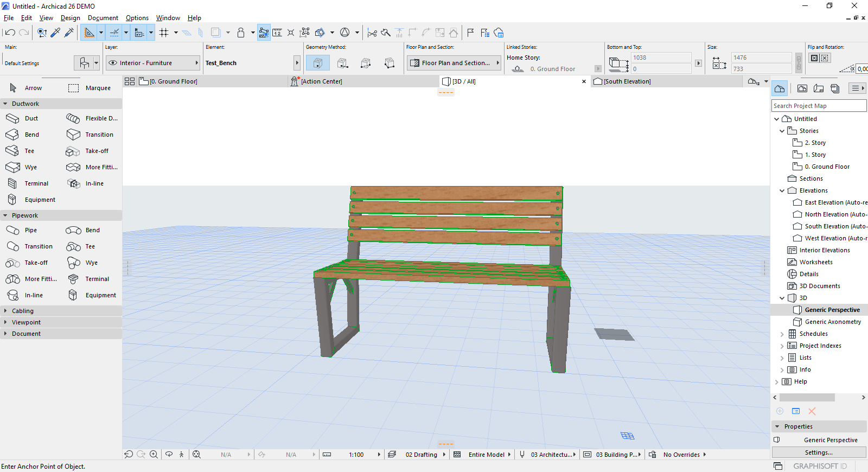The image size is (868, 472).
Task: Select the Pipework In-line tool
Action: pyautogui.click(x=24, y=295)
